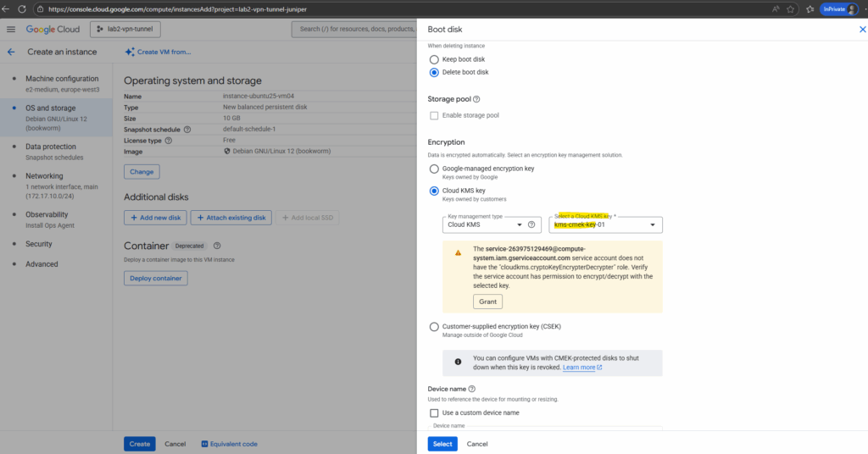The height and width of the screenshot is (454, 868).
Task: Click Create instance button
Action: pyautogui.click(x=140, y=444)
